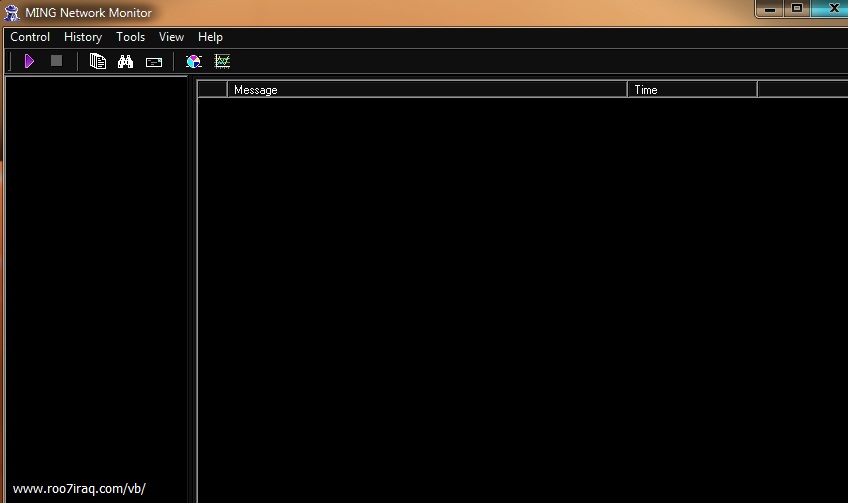This screenshot has width=848, height=503.
Task: Expand the Tools menu
Action: pyautogui.click(x=130, y=37)
